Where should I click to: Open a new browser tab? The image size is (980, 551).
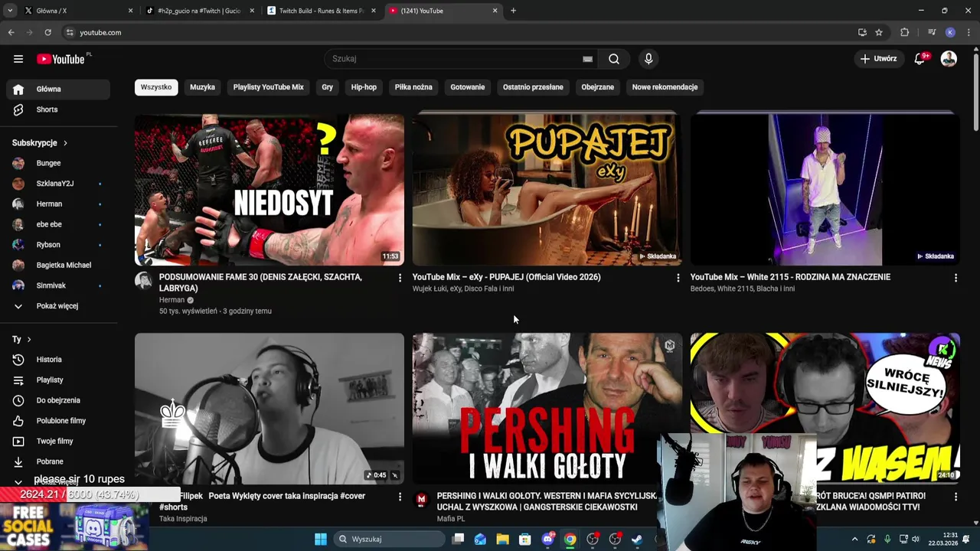pyautogui.click(x=513, y=11)
